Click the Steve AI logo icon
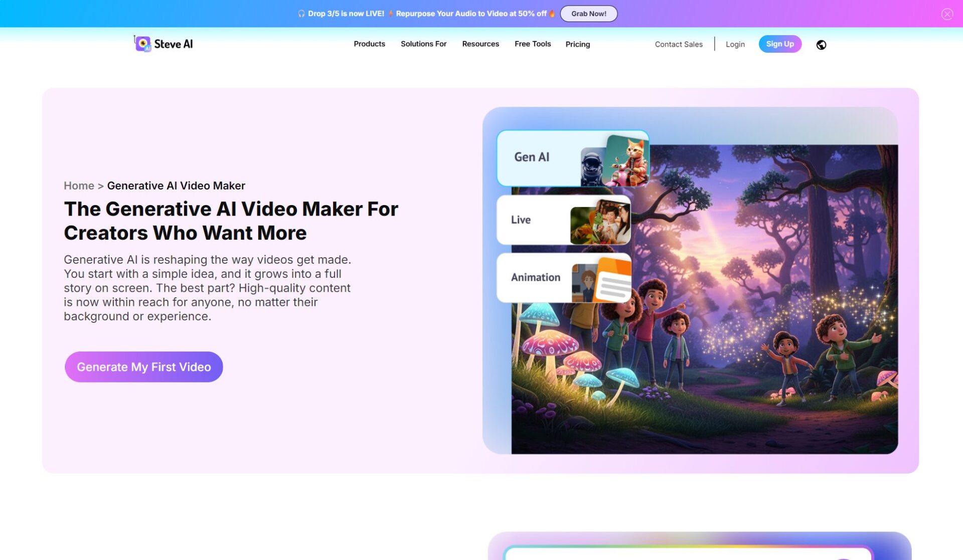This screenshot has width=963, height=560. (x=143, y=44)
